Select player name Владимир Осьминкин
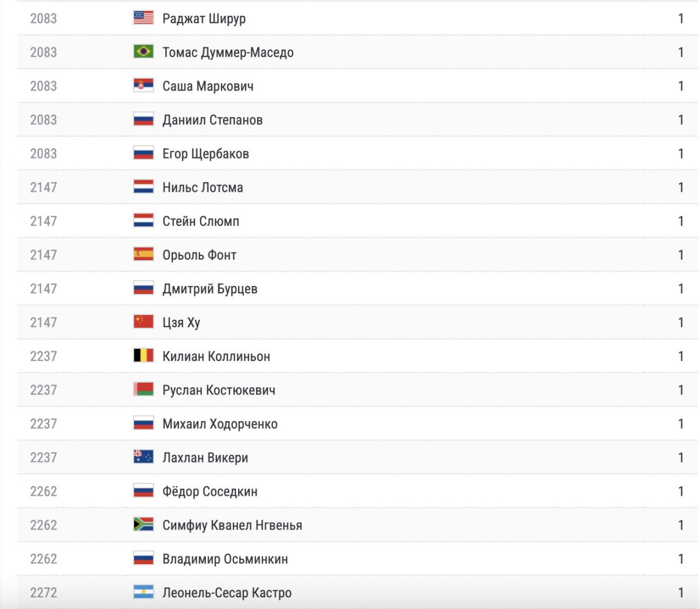Screen dimensions: 700x609 (225, 559)
